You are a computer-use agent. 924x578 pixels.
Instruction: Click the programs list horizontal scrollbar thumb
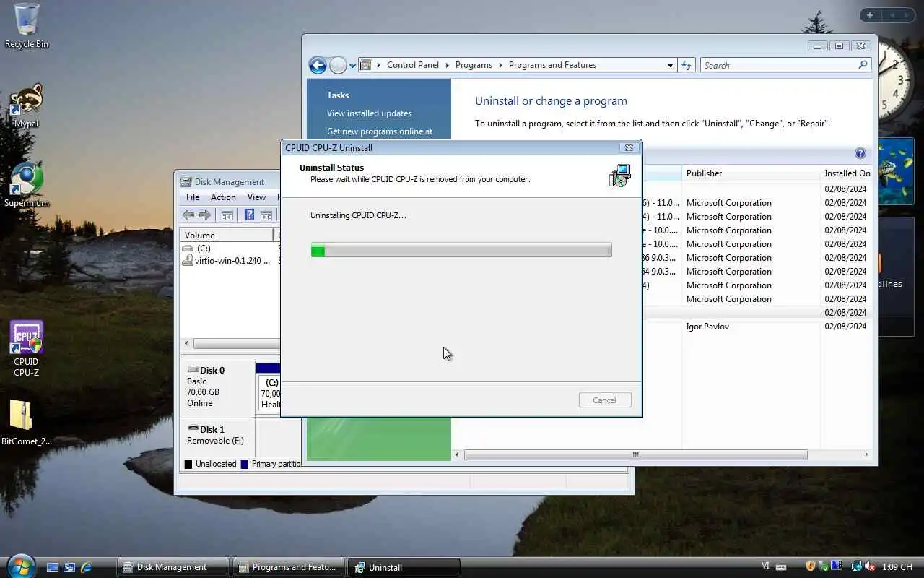click(x=635, y=455)
